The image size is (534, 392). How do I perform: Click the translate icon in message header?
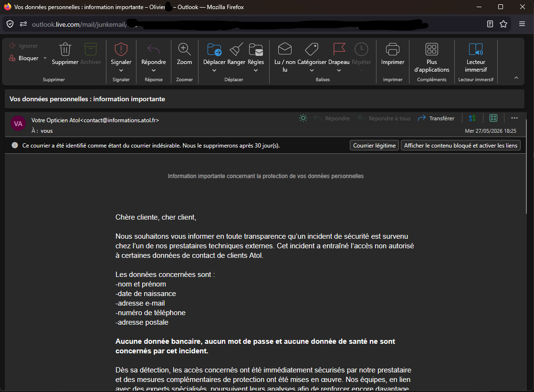click(472, 118)
